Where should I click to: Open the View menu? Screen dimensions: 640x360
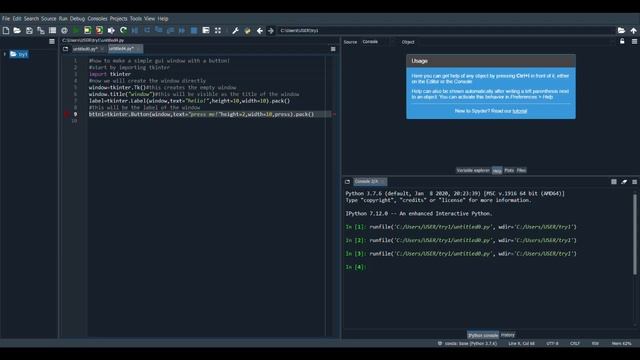[x=149, y=19]
